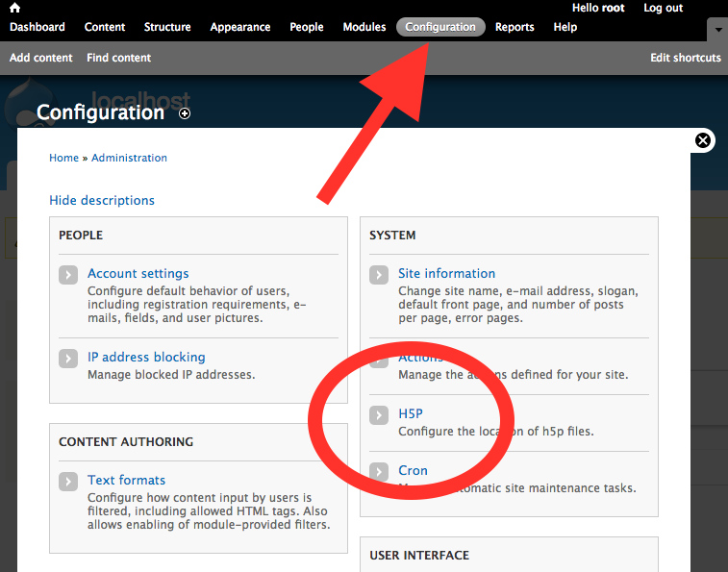Open the Modules menu item
728x572 pixels.
364,27
